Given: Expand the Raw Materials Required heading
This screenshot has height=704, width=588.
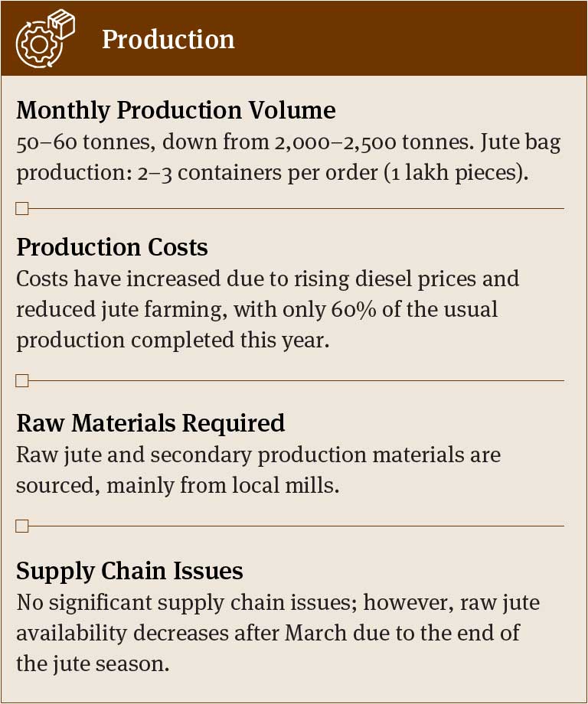Looking at the screenshot, I should (x=150, y=422).
